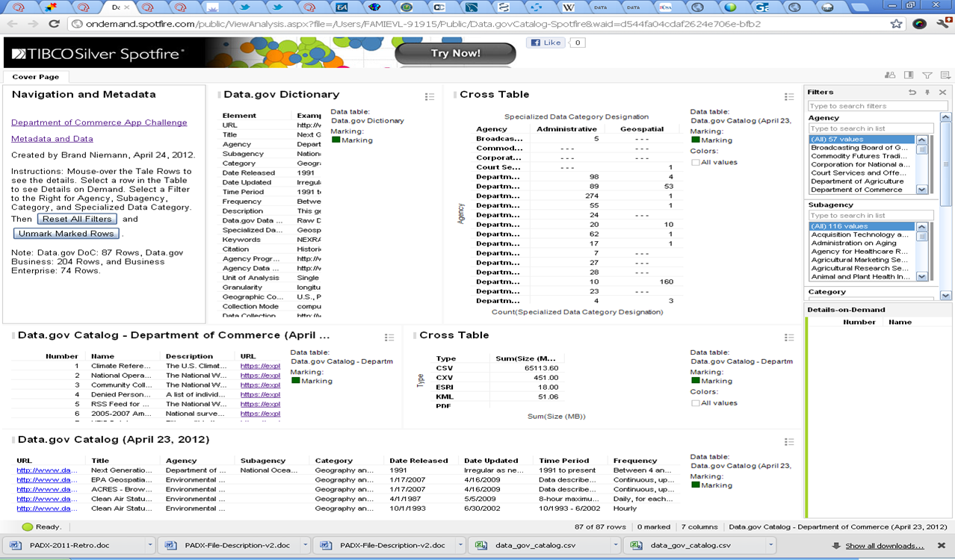
Task: Click the Marking color swatch in Agency Cross Table
Action: [x=696, y=140]
